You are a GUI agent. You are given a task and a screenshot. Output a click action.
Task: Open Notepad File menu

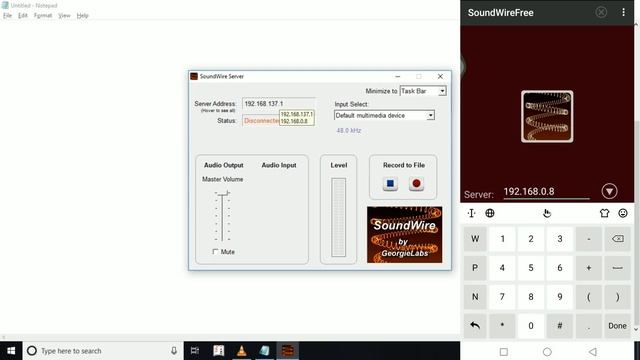point(7,16)
